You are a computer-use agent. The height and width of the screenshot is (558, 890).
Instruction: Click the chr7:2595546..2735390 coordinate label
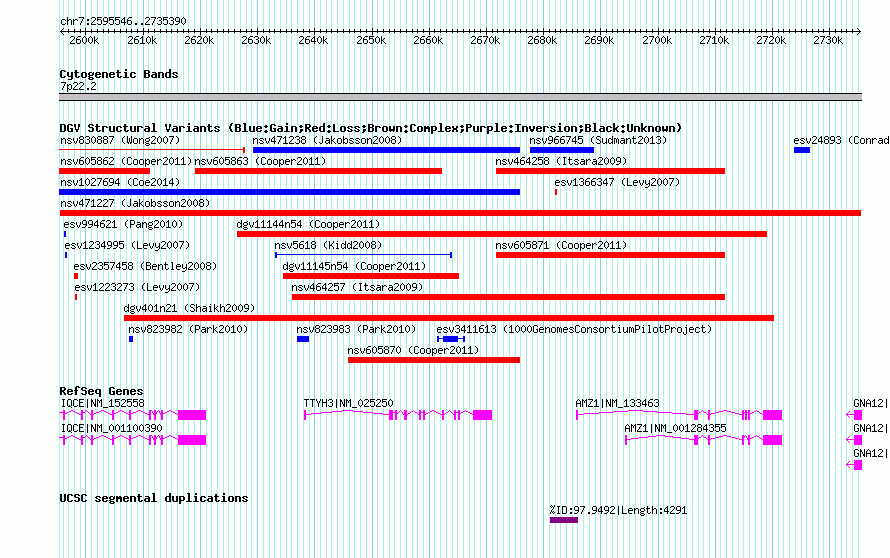pyautogui.click(x=123, y=22)
